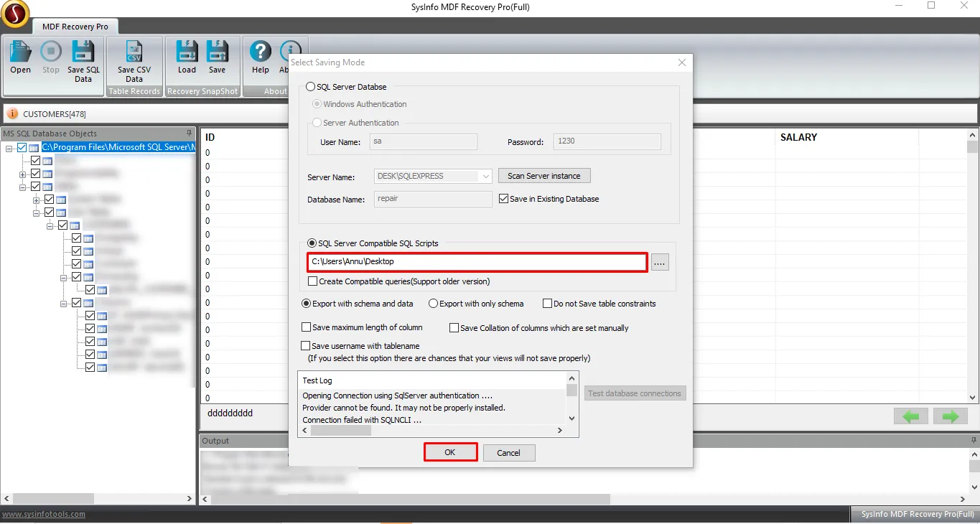Viewport: 980px width, 524px height.
Task: Click the 'Opening Connection using SqlServer authentication' log line
Action: coord(397,396)
